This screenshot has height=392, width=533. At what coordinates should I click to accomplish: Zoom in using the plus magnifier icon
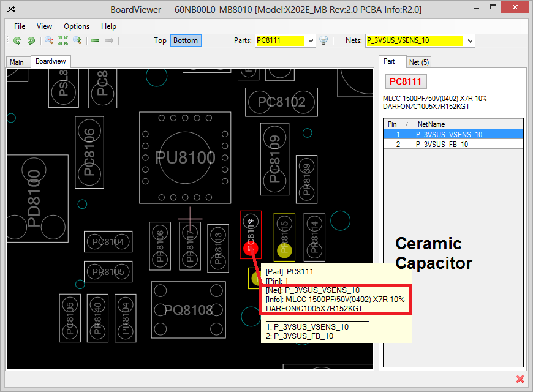click(x=77, y=41)
